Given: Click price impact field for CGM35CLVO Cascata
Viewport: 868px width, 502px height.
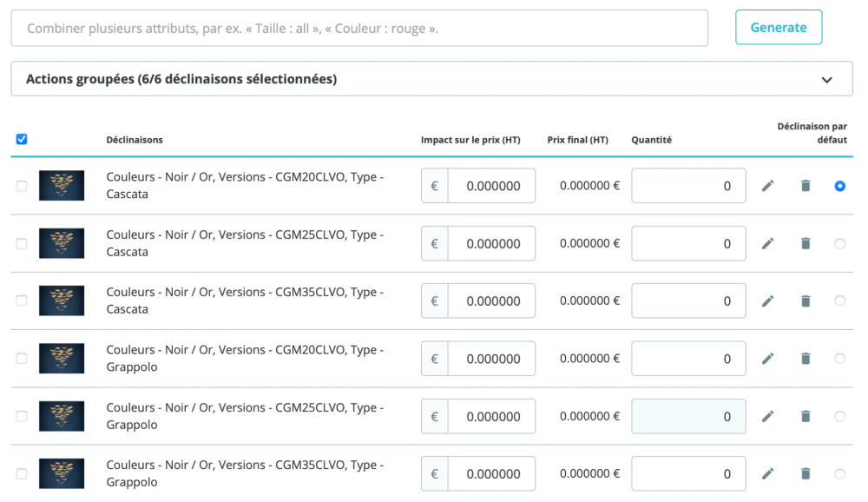Looking at the screenshot, I should 491,301.
